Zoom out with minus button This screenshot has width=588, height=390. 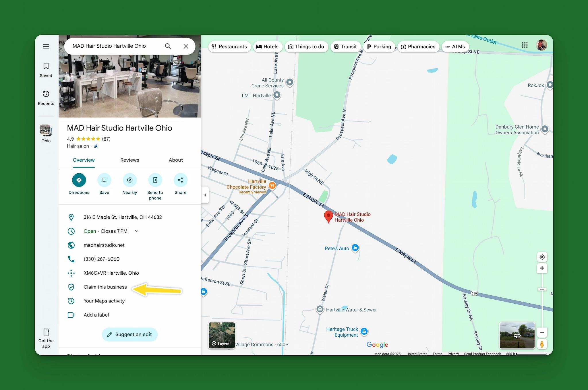pyautogui.click(x=542, y=333)
